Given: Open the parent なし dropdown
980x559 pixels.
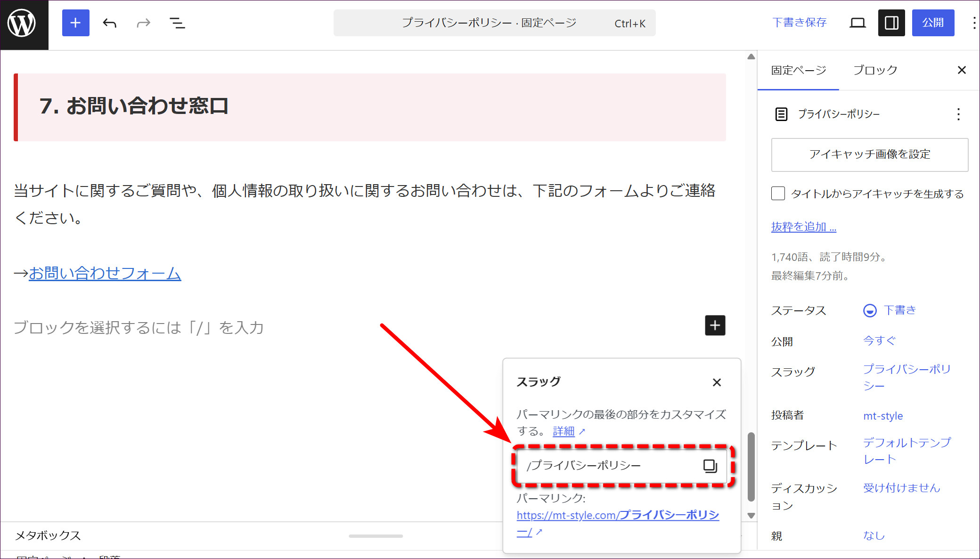Looking at the screenshot, I should pos(874,535).
